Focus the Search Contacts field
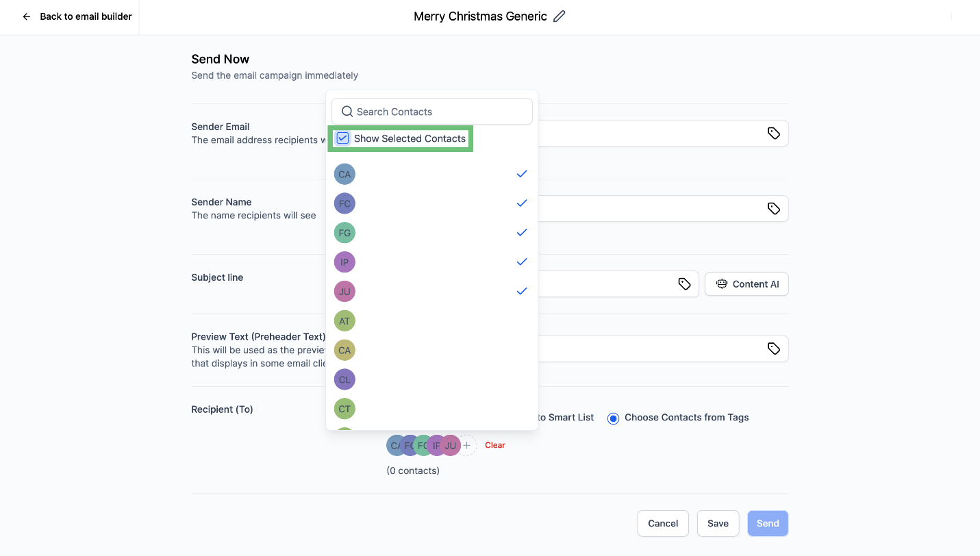 pyautogui.click(x=432, y=112)
